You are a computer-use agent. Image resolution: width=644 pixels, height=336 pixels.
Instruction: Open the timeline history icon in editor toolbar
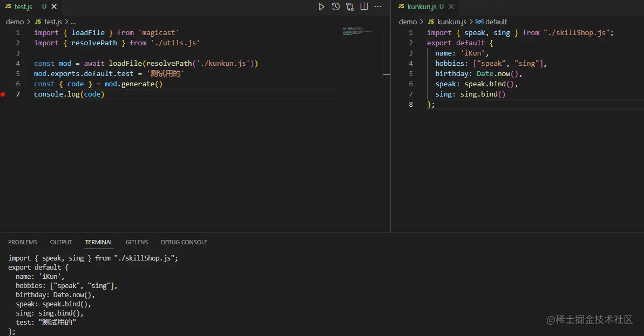coord(336,6)
